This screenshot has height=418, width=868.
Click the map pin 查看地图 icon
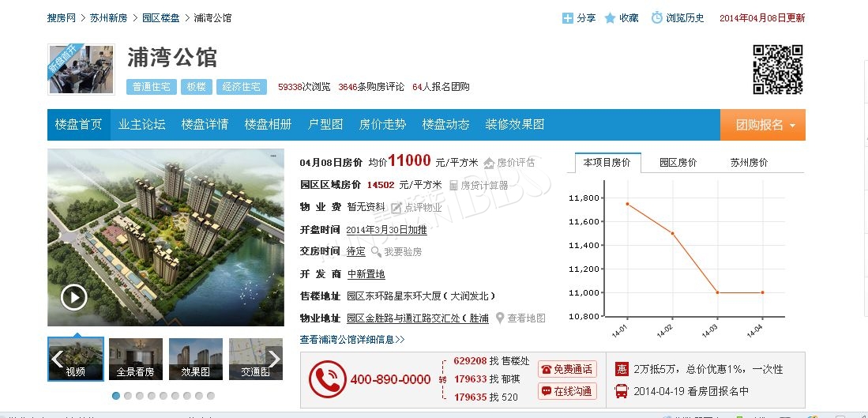(500, 318)
